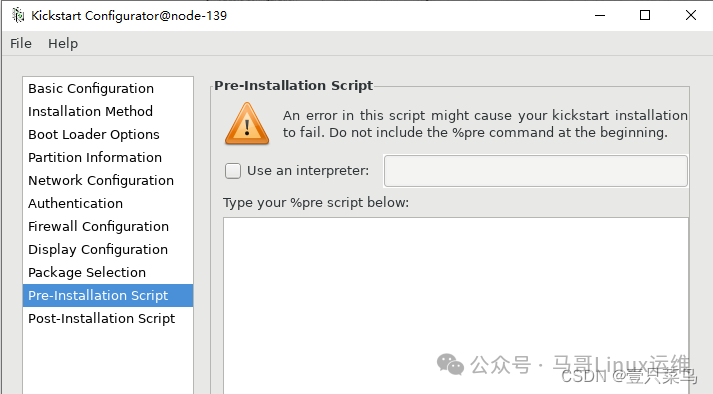Open the Help menu

point(63,44)
